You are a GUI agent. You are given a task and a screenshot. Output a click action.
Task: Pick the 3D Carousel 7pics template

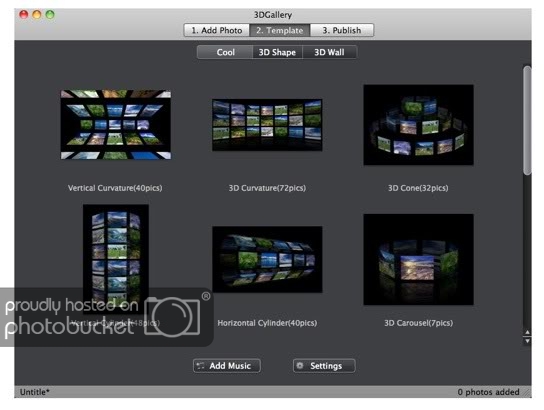[x=418, y=259]
